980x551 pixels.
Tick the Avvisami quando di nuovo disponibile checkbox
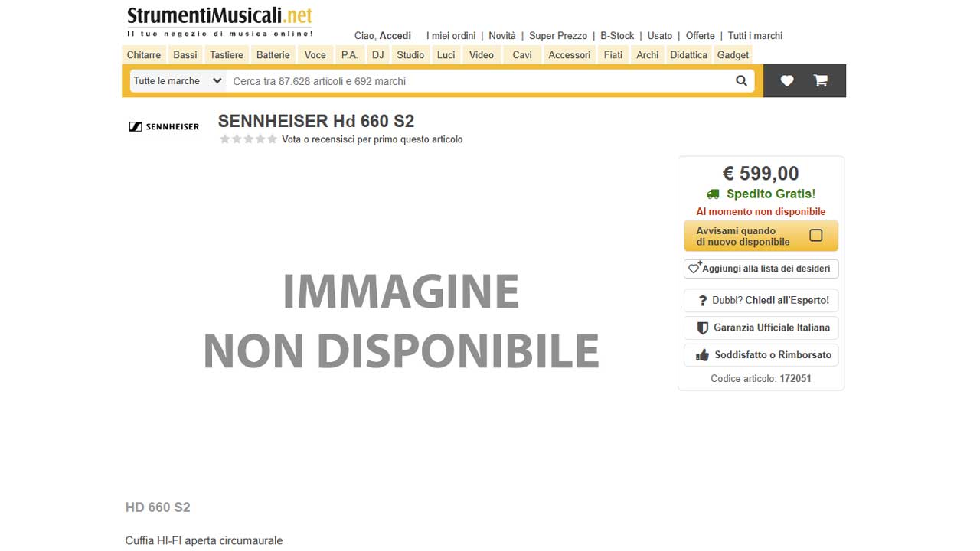[816, 236]
